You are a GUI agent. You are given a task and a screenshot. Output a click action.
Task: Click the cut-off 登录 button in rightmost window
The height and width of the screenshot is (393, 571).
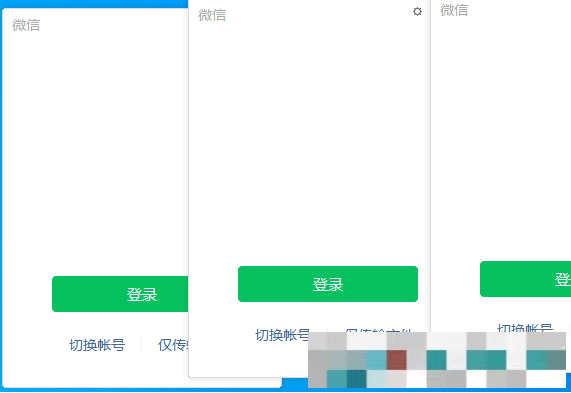[x=525, y=279]
